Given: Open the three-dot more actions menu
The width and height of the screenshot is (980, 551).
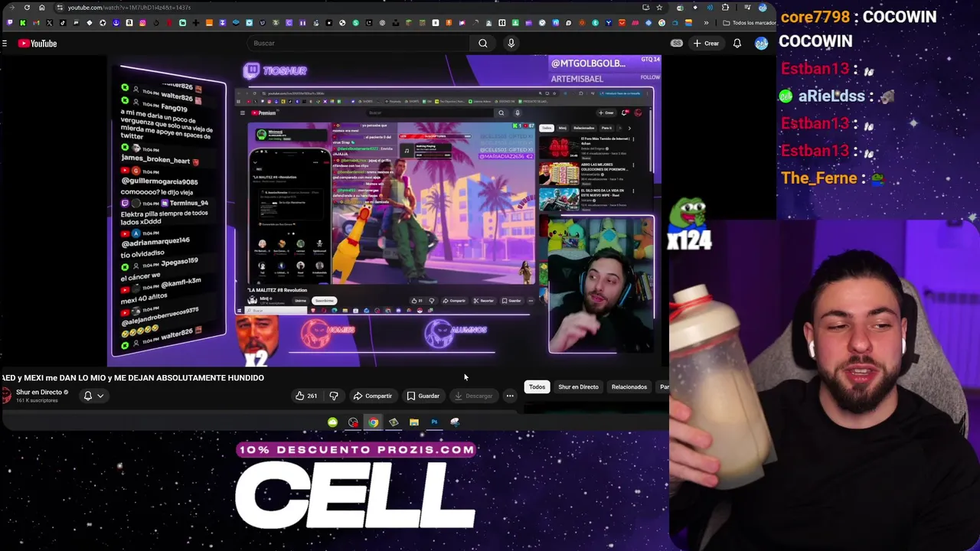Looking at the screenshot, I should pos(510,396).
